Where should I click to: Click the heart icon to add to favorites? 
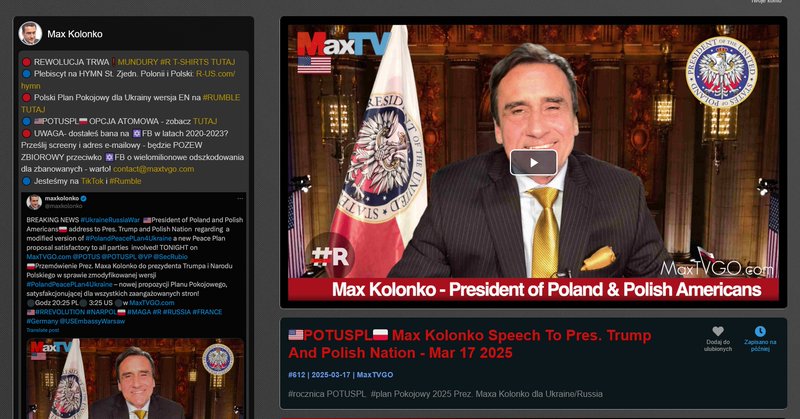pyautogui.click(x=718, y=331)
